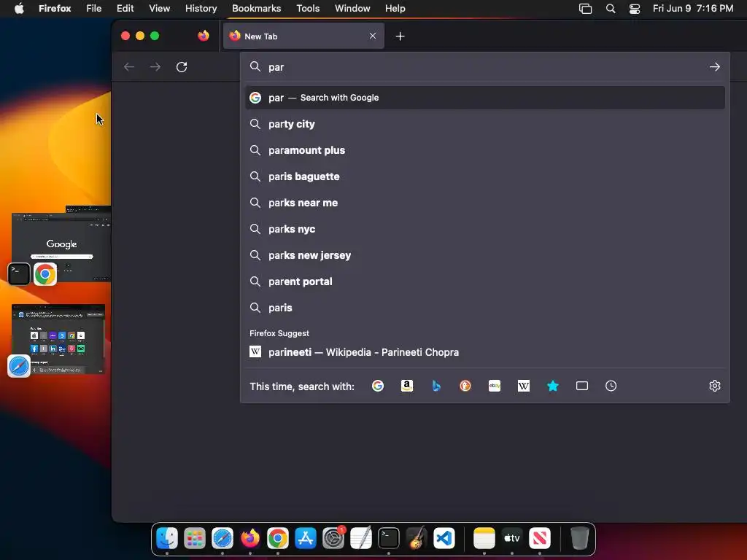Open Launchpad from the Dock
The height and width of the screenshot is (560, 747).
195,538
